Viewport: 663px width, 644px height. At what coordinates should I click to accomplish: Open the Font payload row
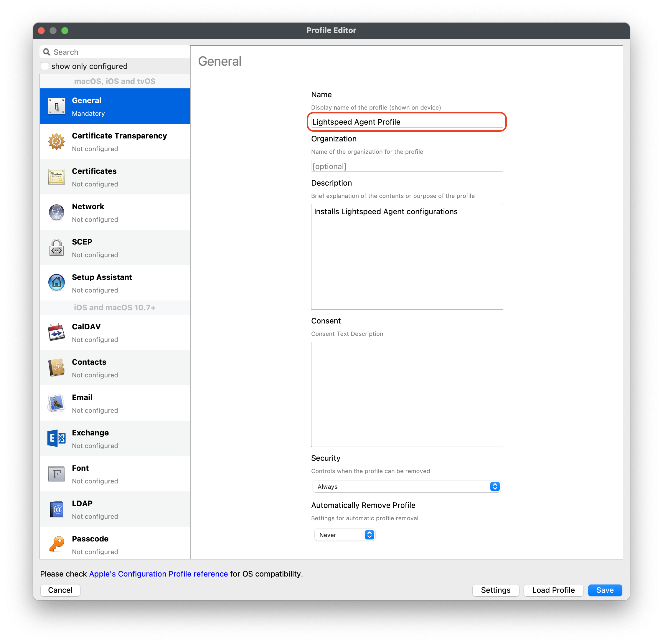(x=115, y=474)
